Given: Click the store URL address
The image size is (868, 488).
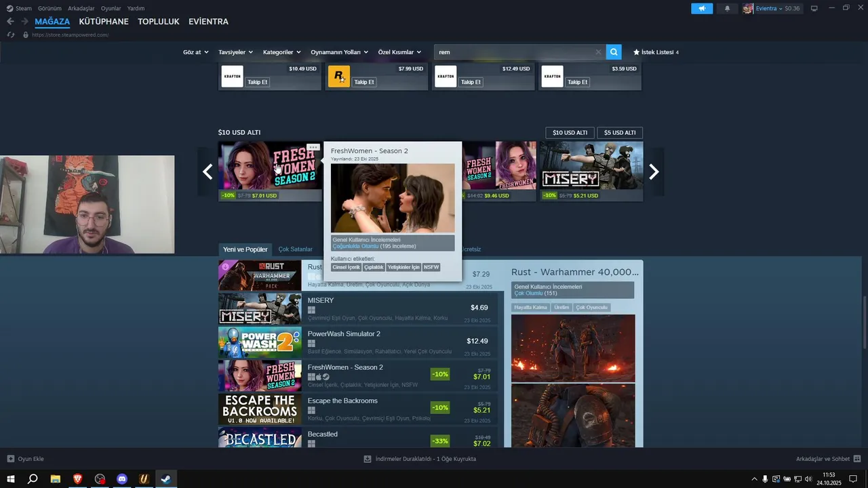Looking at the screenshot, I should tap(71, 35).
